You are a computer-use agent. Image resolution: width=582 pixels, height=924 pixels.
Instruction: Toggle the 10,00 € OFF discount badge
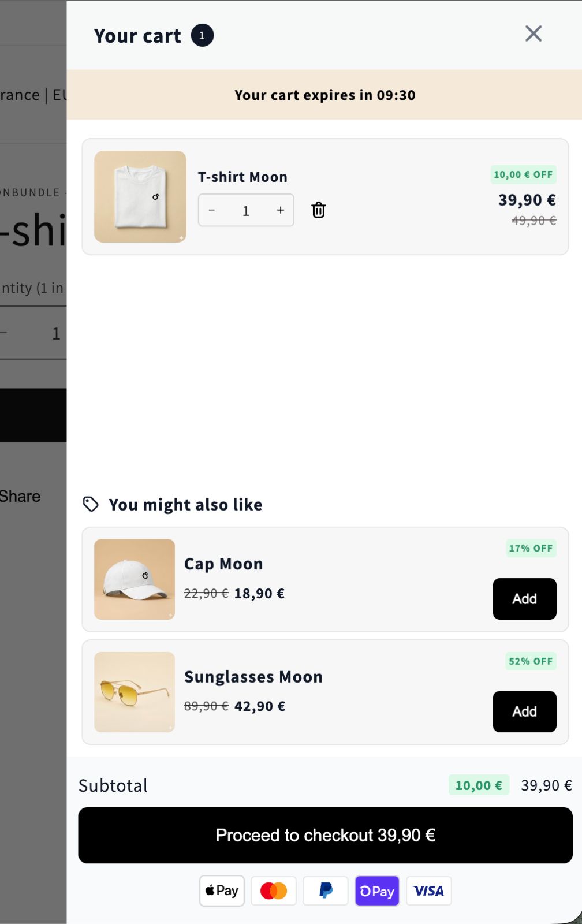click(x=523, y=174)
